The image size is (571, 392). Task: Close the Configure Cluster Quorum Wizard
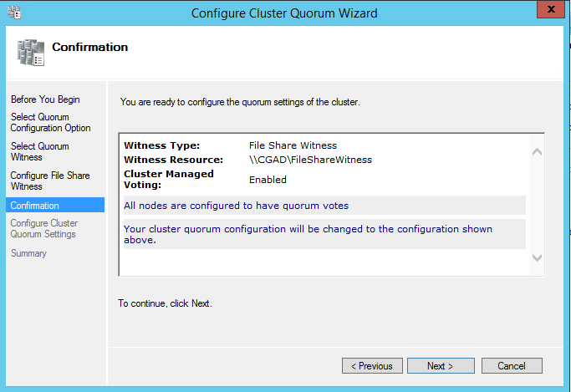548,11
